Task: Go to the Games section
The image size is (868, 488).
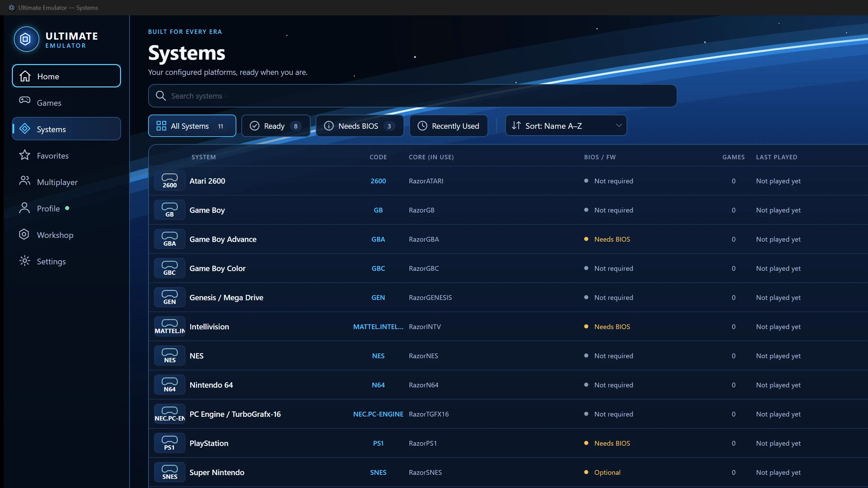Action: pos(66,102)
